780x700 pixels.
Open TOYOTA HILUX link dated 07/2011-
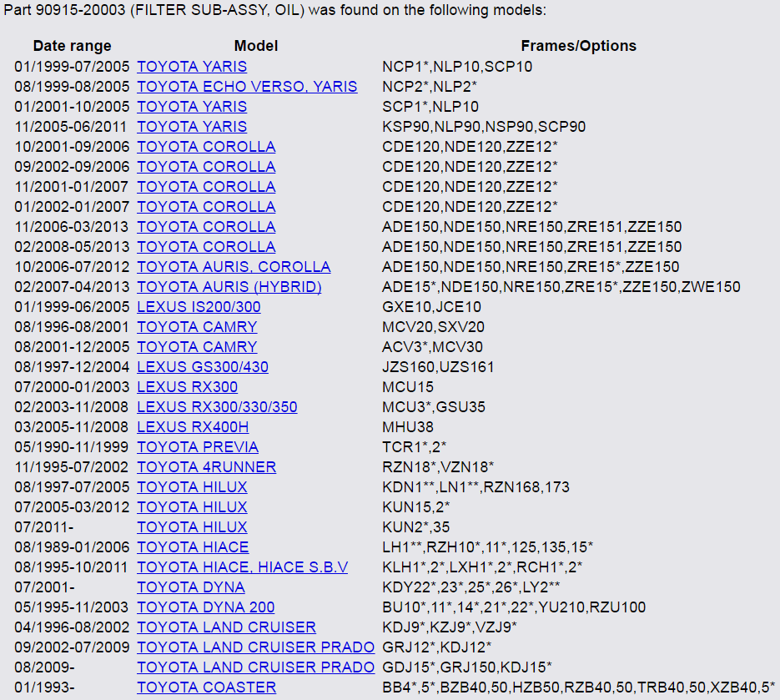point(193,526)
